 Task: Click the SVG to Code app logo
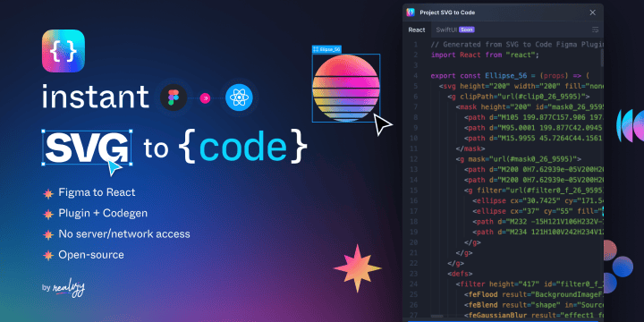pos(64,50)
